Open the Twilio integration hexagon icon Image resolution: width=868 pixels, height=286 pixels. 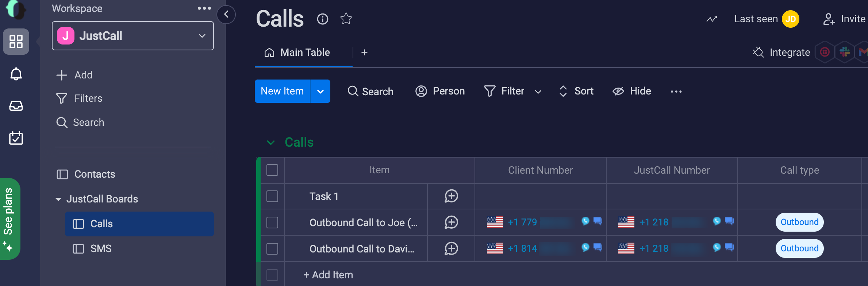(x=825, y=53)
